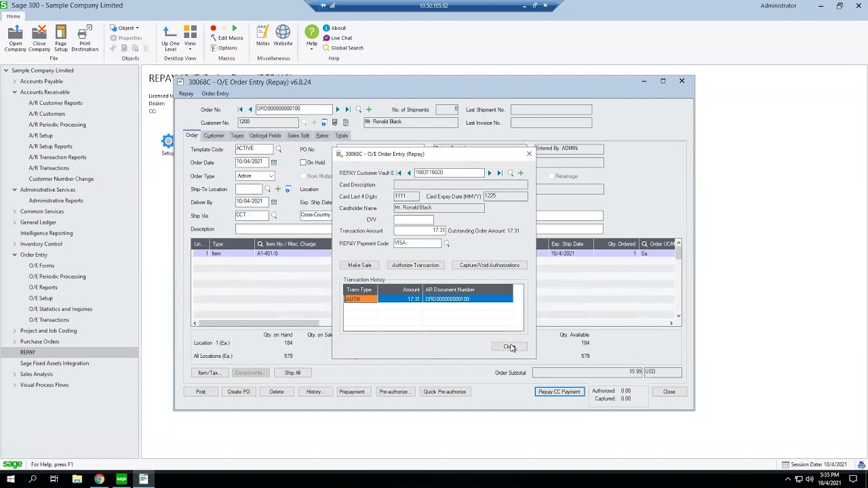The image size is (868, 488).
Task: Switch to the Totals tab
Action: [x=342, y=136]
